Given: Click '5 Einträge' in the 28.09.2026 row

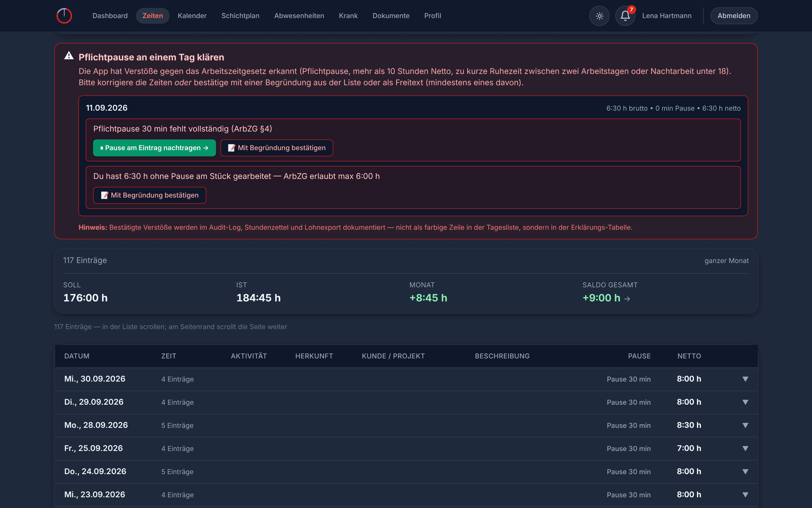Looking at the screenshot, I should point(177,426).
